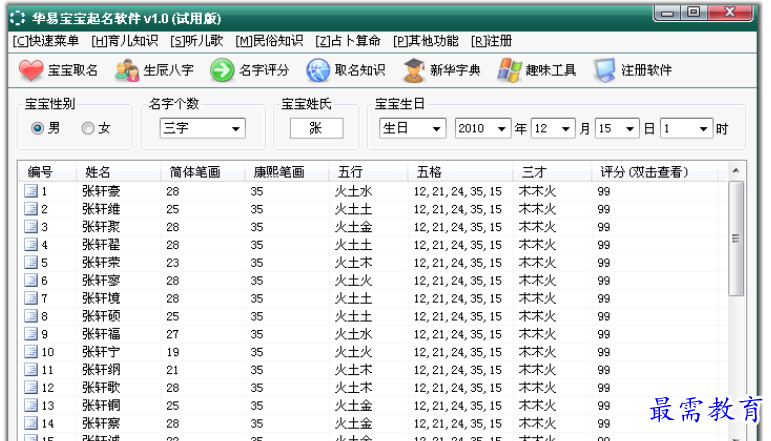Image resolution: width=771 pixels, height=441 pixels.
Task: Click the 康熙笔画 column header
Action: [x=278, y=172]
